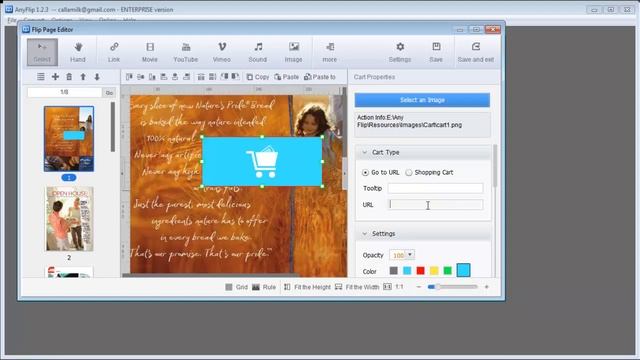The image size is (640, 360).
Task: Move page down with arrow icon
Action: tap(97, 77)
